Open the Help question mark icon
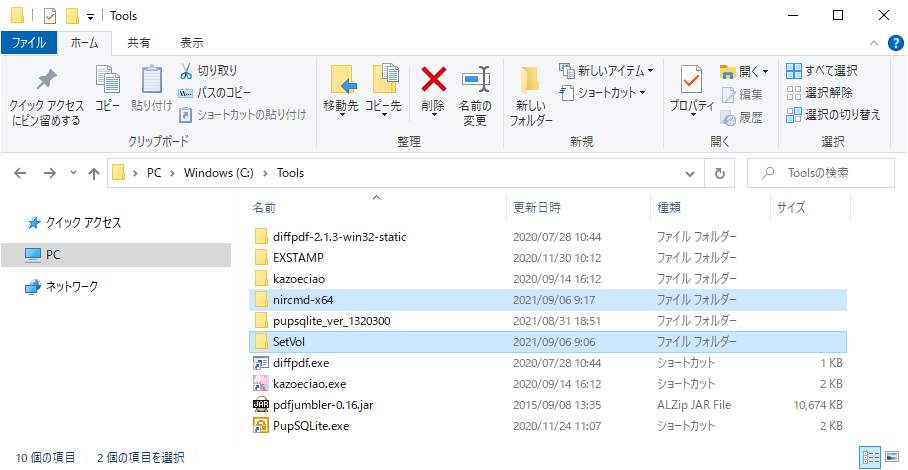 (x=896, y=43)
